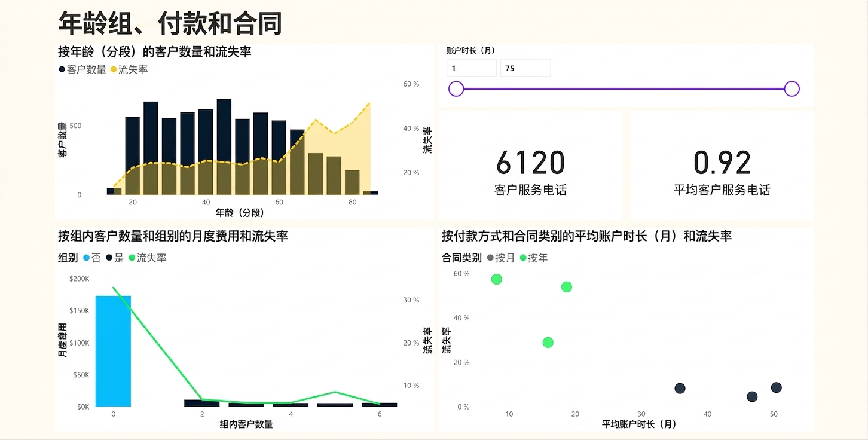Click the yellow 流失率 legend entry in the age chart

[x=129, y=69]
